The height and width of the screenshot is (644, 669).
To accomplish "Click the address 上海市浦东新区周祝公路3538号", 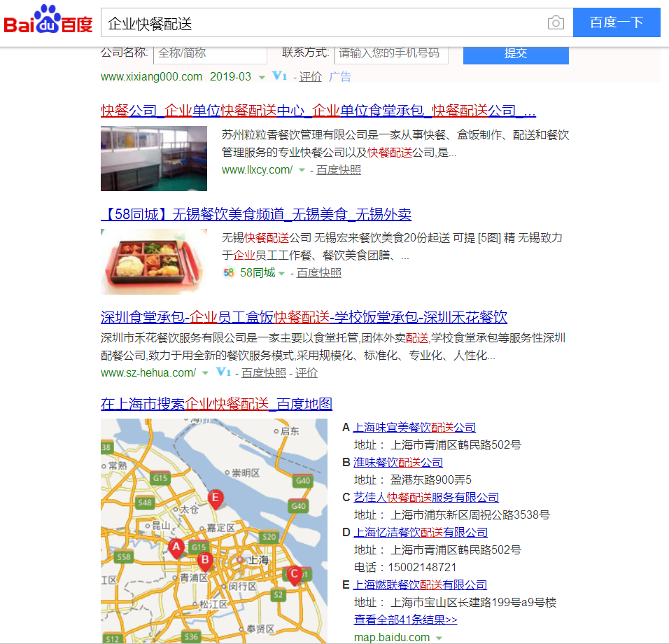I will [x=470, y=514].
